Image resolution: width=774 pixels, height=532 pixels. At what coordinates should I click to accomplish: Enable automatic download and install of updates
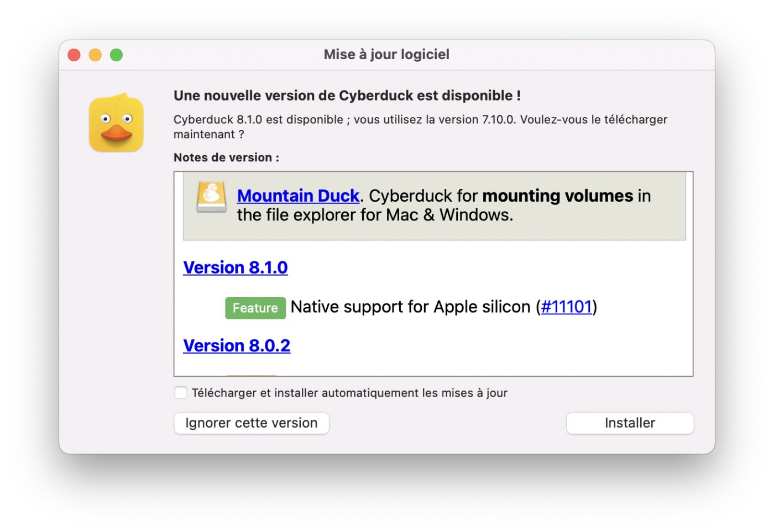(181, 393)
